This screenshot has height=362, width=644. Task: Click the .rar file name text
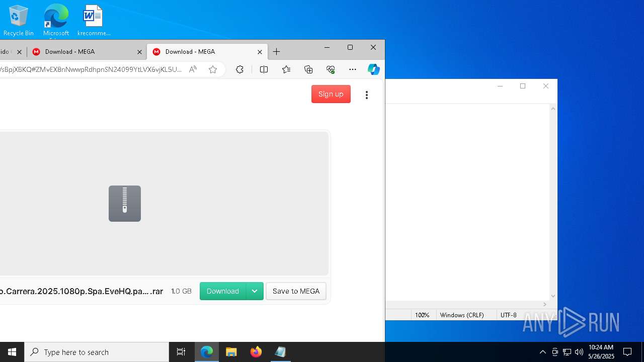[x=82, y=291]
